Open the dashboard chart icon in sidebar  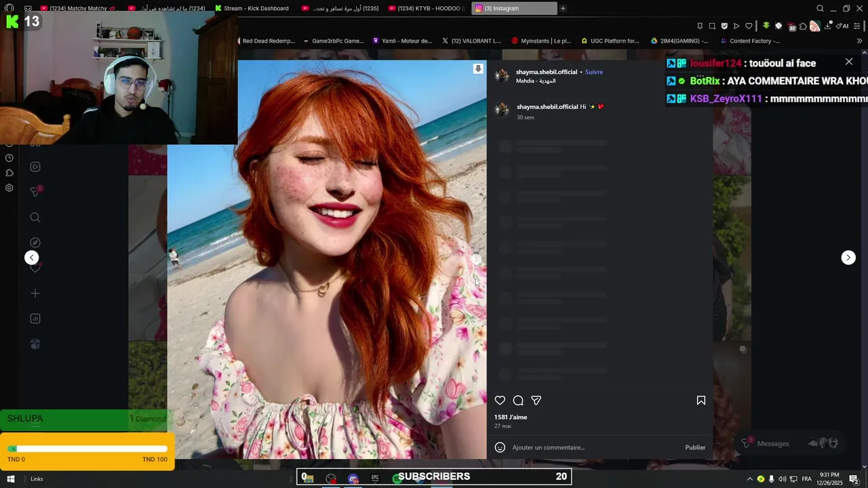(35, 319)
